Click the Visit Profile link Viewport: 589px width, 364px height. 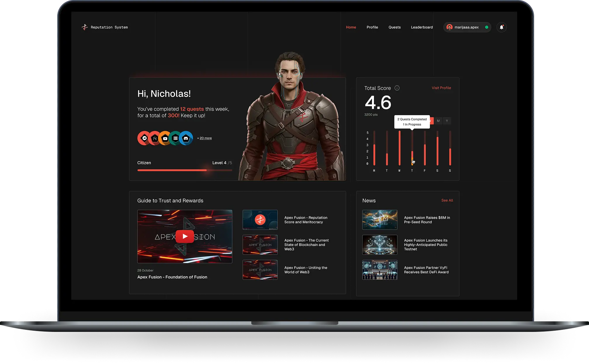441,88
